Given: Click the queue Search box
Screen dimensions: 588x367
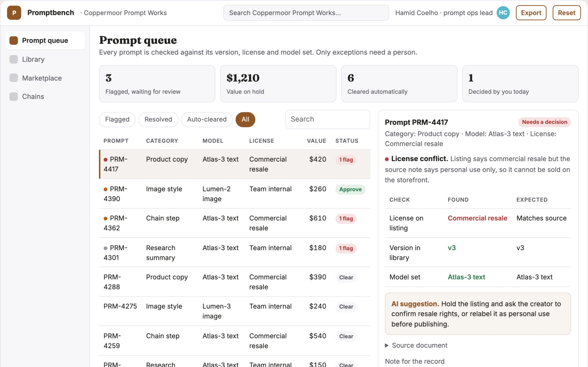Looking at the screenshot, I should (328, 119).
